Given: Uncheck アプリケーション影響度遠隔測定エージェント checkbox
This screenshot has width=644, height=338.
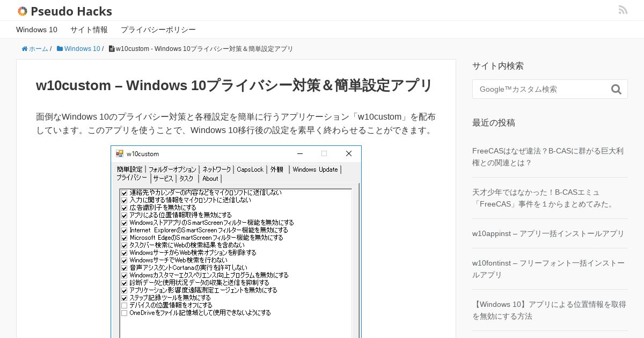Looking at the screenshot, I should [x=124, y=290].
